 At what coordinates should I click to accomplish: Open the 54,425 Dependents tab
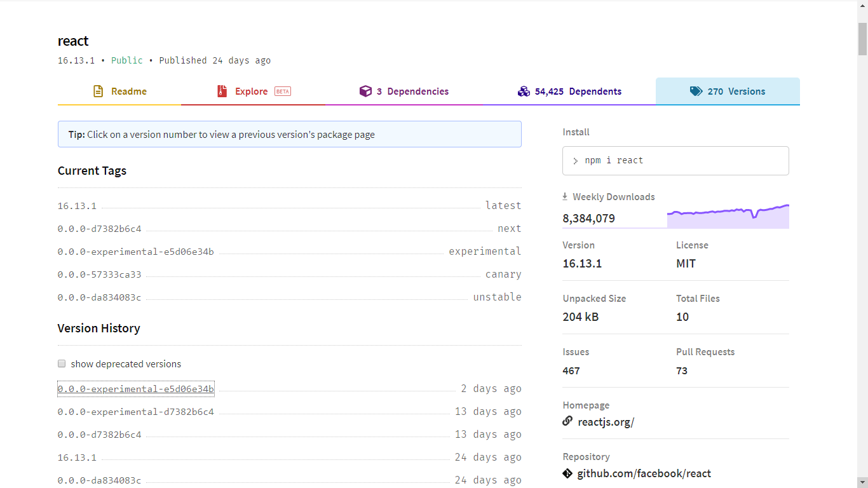[x=569, y=91]
